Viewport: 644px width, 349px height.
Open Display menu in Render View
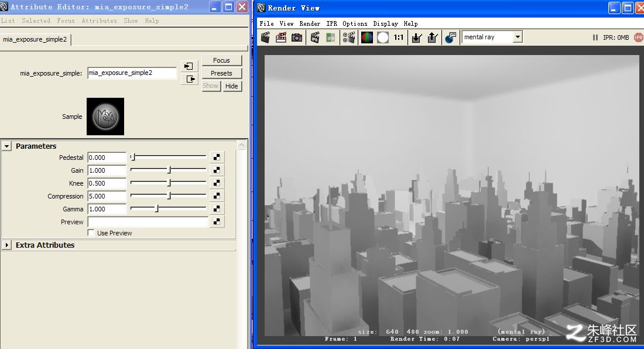(385, 23)
